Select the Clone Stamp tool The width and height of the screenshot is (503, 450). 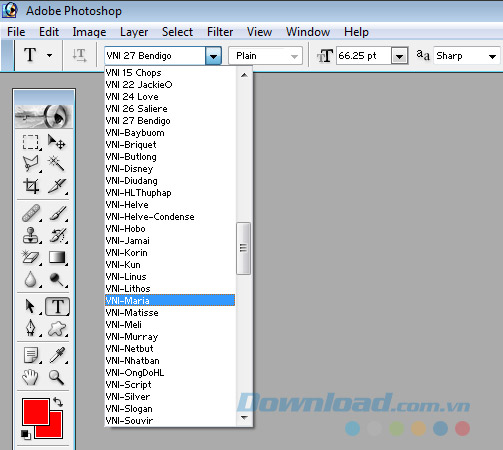[x=31, y=235]
